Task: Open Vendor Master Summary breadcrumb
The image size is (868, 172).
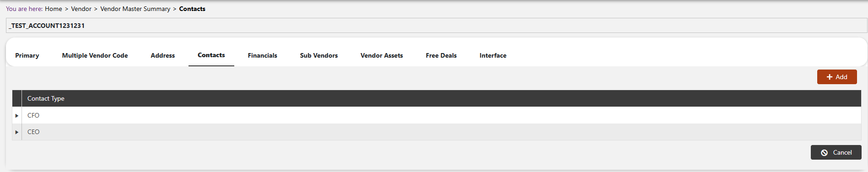Action: pos(135,9)
